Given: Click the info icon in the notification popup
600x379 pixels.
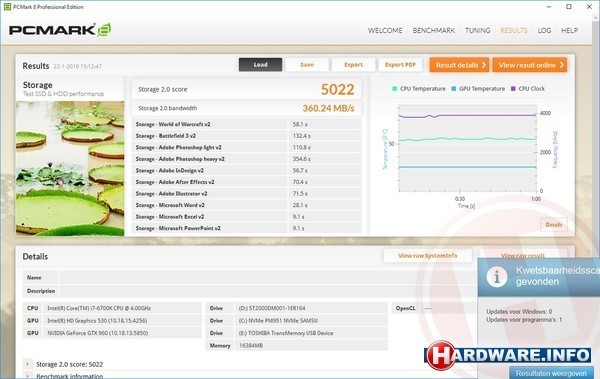Looking at the screenshot, I should coord(497,276).
